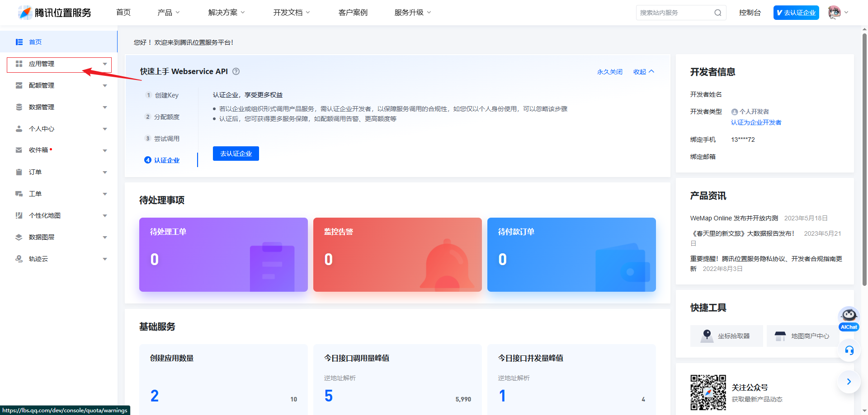
Task: Expand the 数据图层 sidebar arrow
Action: (105, 238)
